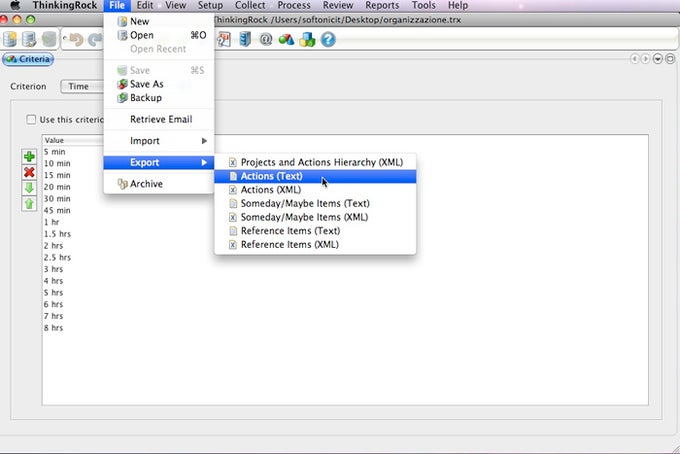Select Actions (XML) export option

coord(315,189)
